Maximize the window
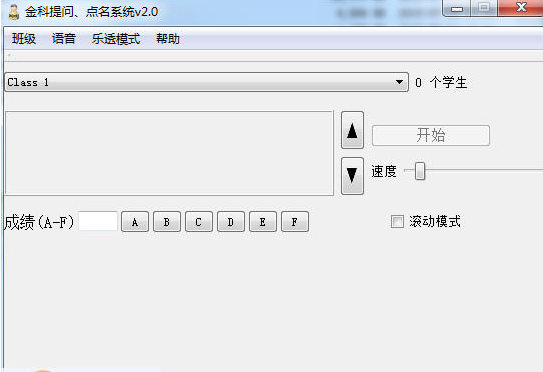Image resolution: width=543 pixels, height=372 pixels. point(484,8)
